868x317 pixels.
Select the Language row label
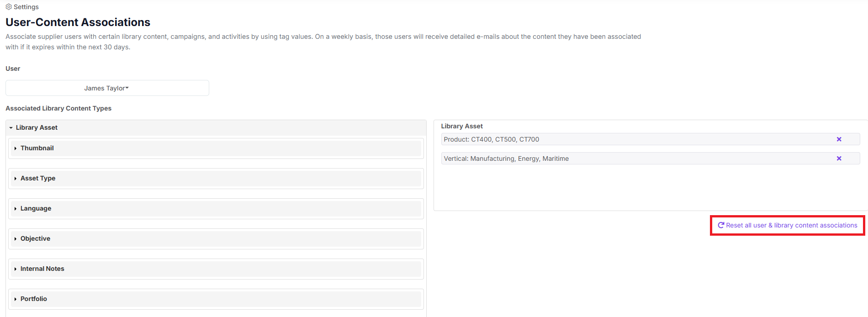click(x=36, y=208)
